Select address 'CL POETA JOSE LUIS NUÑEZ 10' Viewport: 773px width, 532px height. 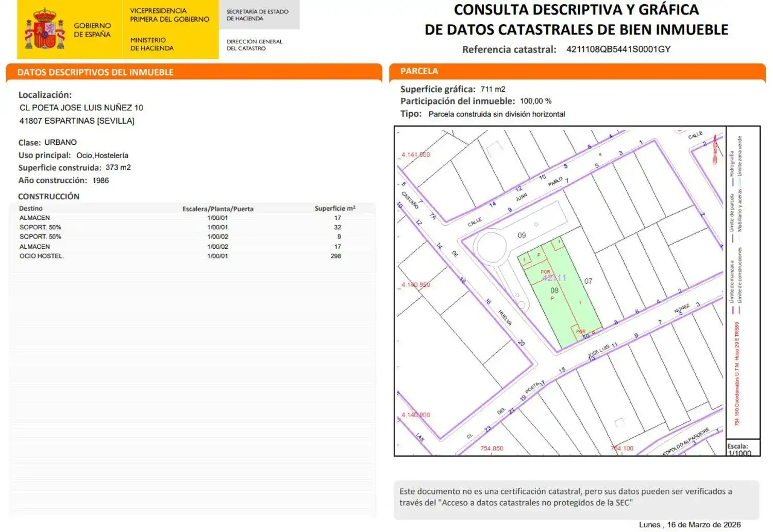pos(81,108)
